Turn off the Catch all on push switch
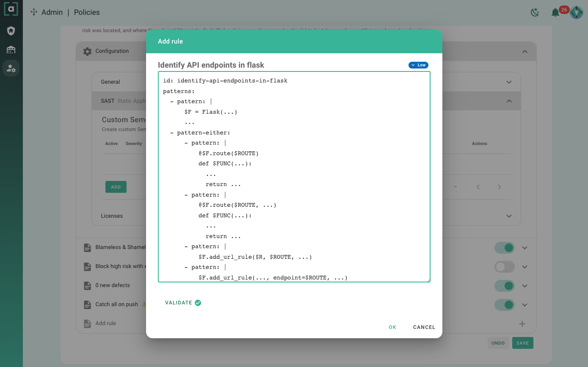Viewport: 588px width, 367px height. (504, 305)
